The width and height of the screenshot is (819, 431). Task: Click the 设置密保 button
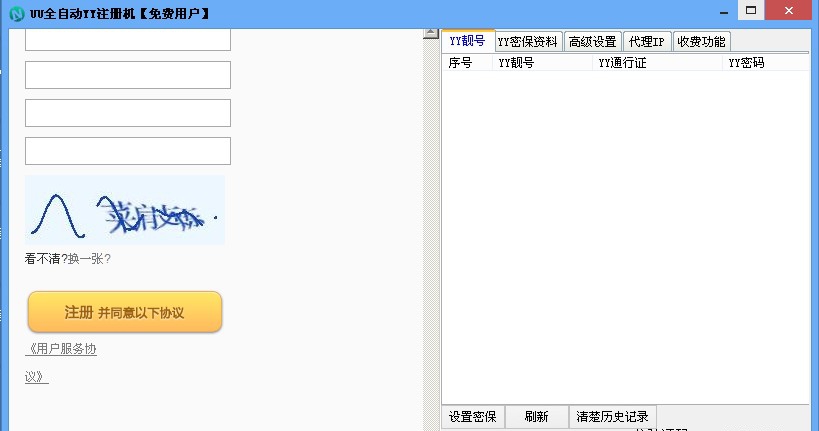point(473,416)
